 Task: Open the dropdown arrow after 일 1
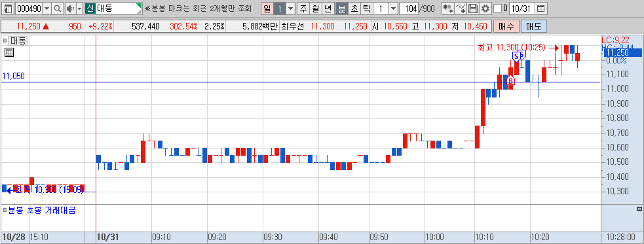pyautogui.click(x=290, y=9)
